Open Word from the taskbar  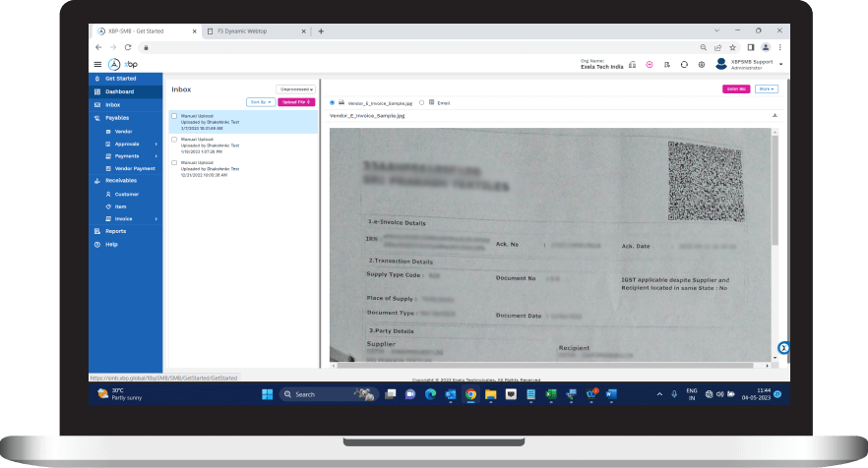(x=611, y=394)
